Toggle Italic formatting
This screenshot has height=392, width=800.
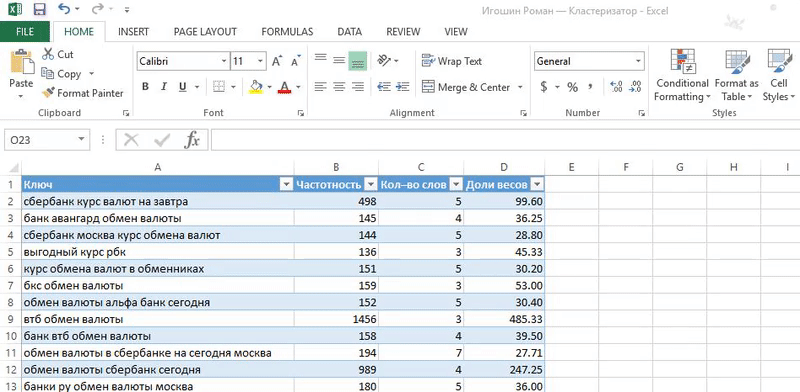point(164,87)
